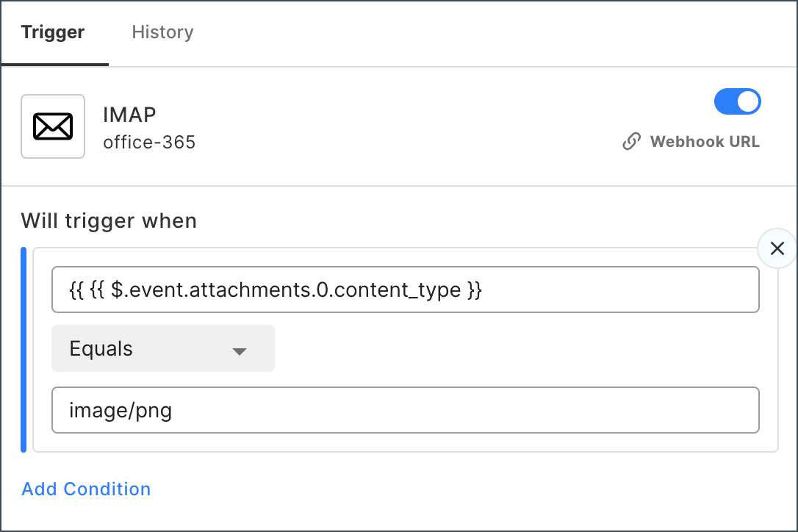This screenshot has width=798, height=532.
Task: Click the chain link icon beside Webhook URL
Action: 632,142
